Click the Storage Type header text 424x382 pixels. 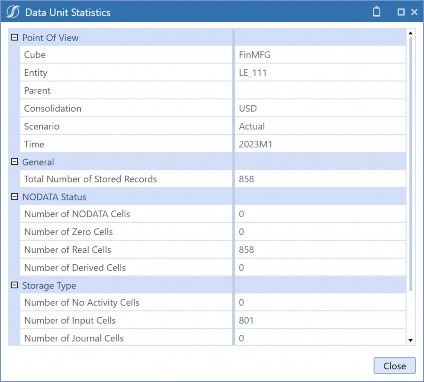click(x=49, y=286)
